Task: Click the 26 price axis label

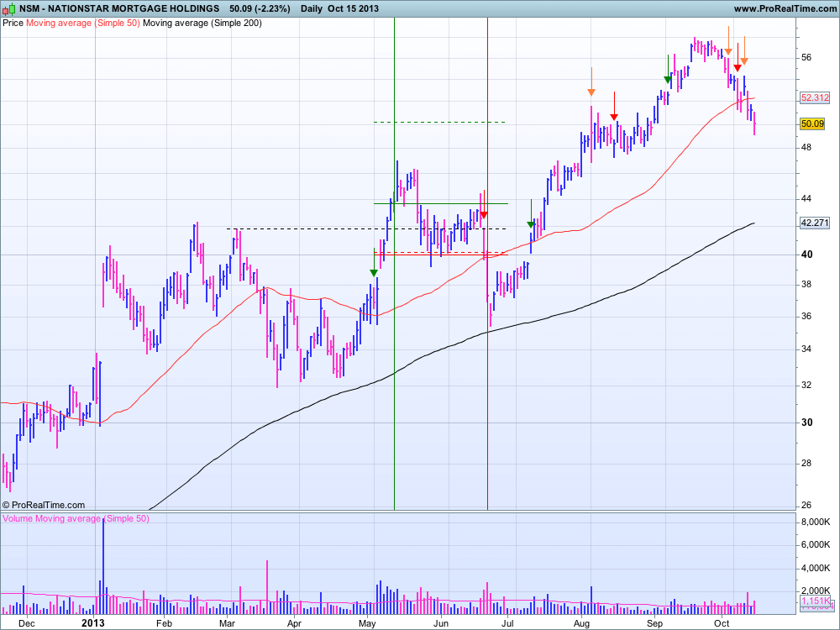Action: click(x=806, y=505)
